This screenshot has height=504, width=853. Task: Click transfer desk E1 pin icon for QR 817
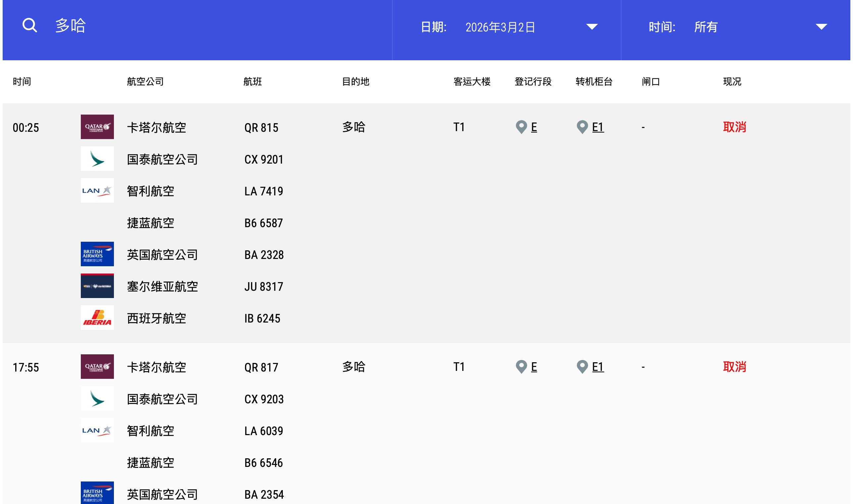(x=582, y=367)
